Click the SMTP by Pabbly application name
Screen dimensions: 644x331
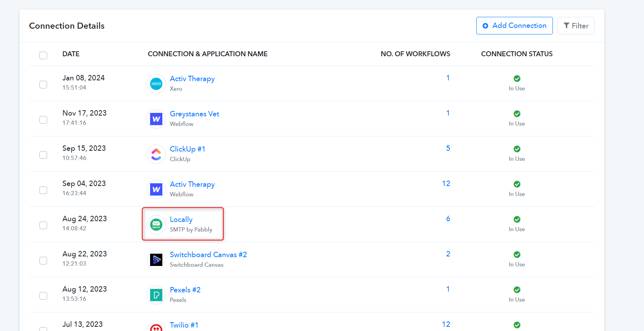pyautogui.click(x=191, y=230)
